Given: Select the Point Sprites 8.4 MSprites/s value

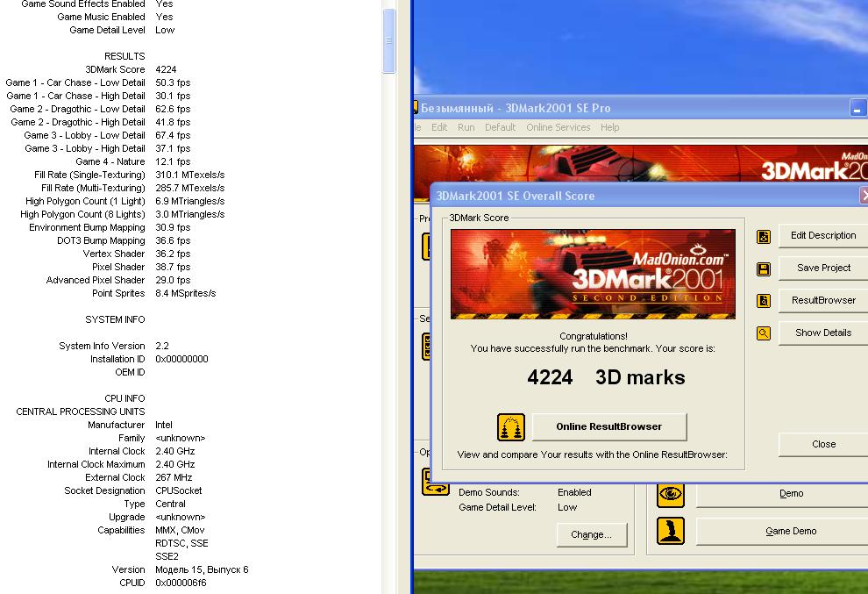Looking at the screenshot, I should (186, 294).
